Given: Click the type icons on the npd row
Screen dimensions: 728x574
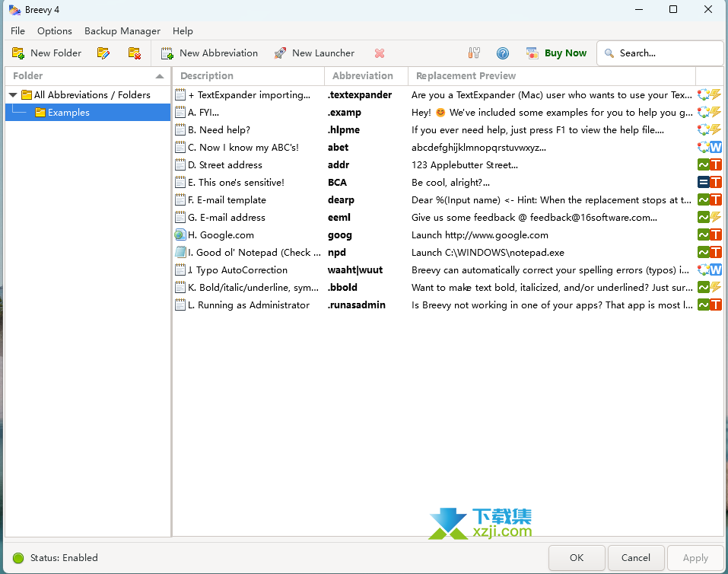Looking at the screenshot, I should point(710,253).
